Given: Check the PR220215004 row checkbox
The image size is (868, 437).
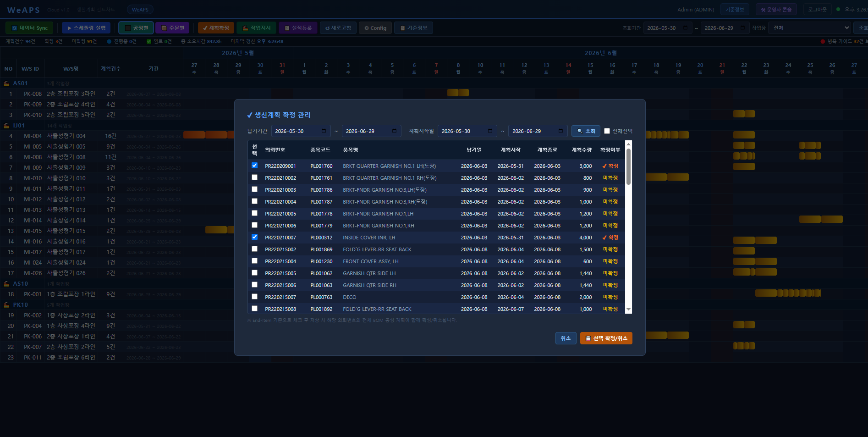Looking at the screenshot, I should click(x=254, y=261).
